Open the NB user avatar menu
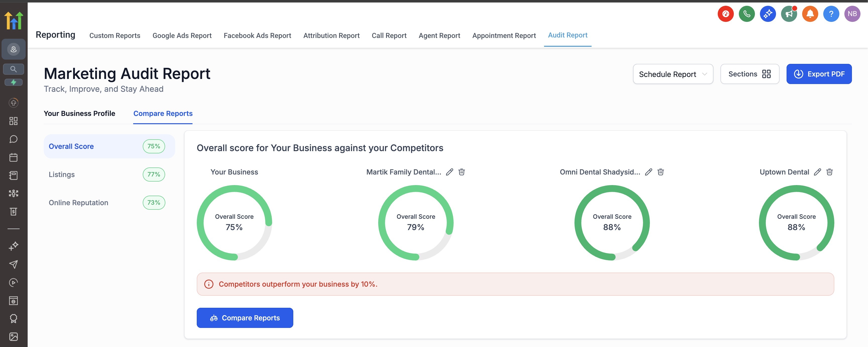The image size is (868, 347). (852, 14)
